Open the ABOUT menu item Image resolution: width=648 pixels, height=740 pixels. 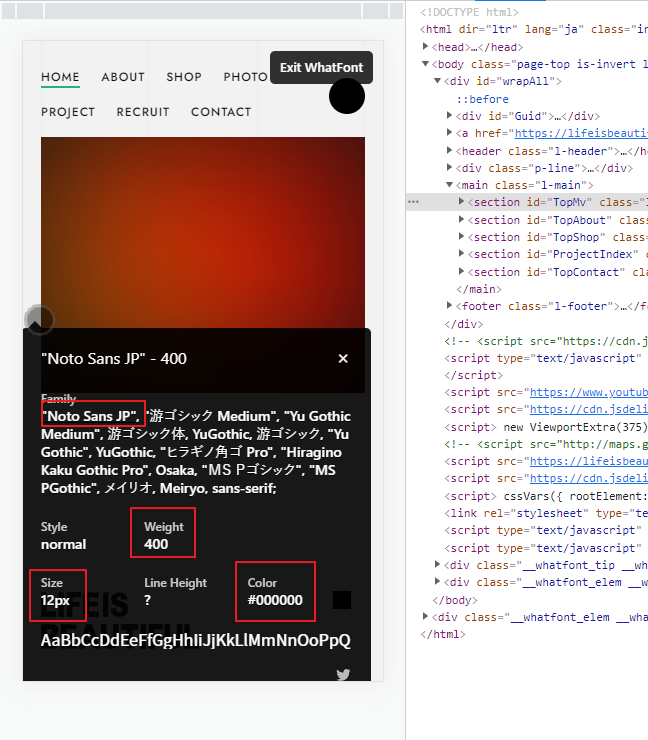pyautogui.click(x=123, y=77)
